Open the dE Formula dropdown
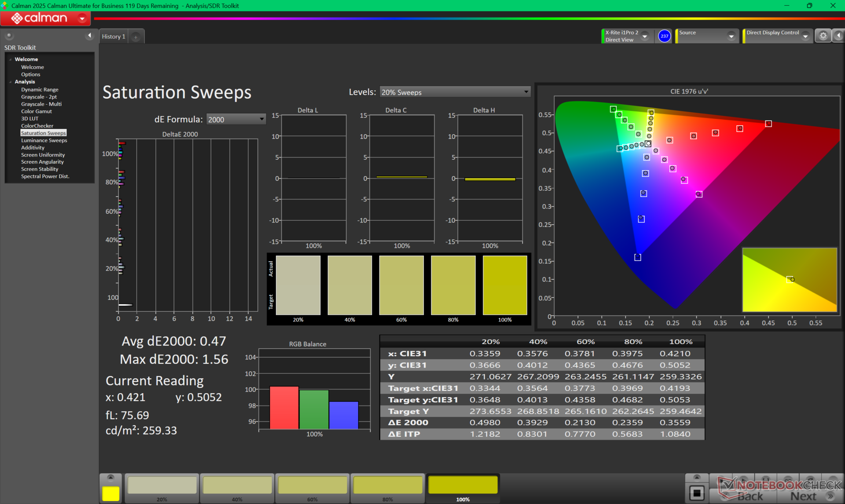845x504 pixels. tap(236, 119)
